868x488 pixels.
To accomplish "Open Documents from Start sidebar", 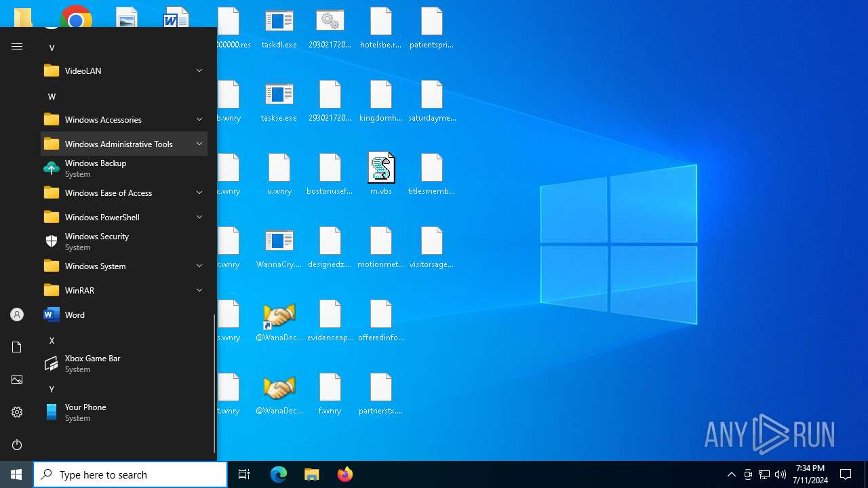I will (17, 347).
